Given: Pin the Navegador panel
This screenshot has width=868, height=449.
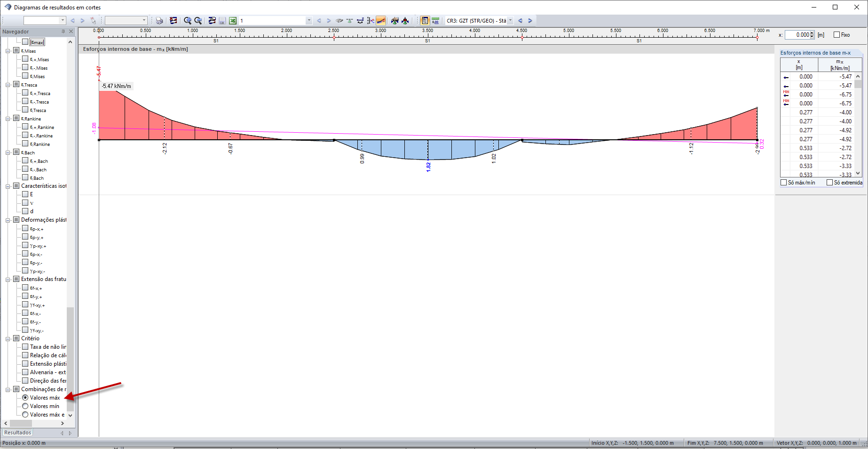Looking at the screenshot, I should click(63, 32).
